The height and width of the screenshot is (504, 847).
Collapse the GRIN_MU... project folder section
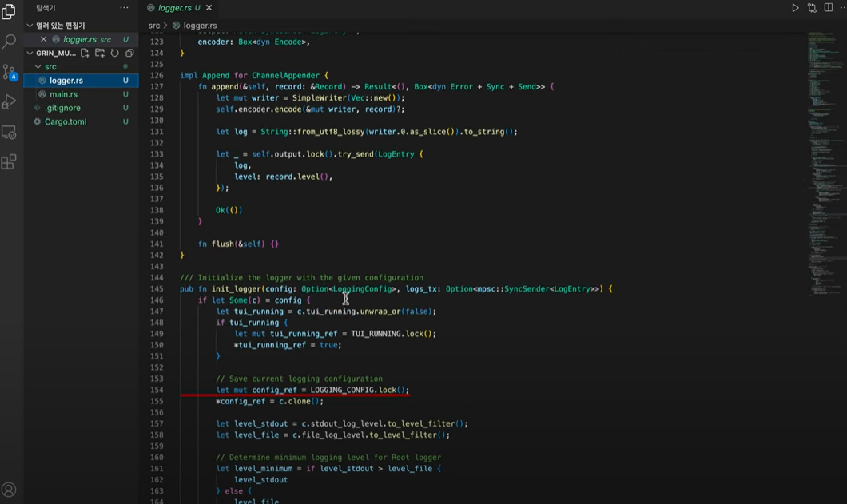30,53
